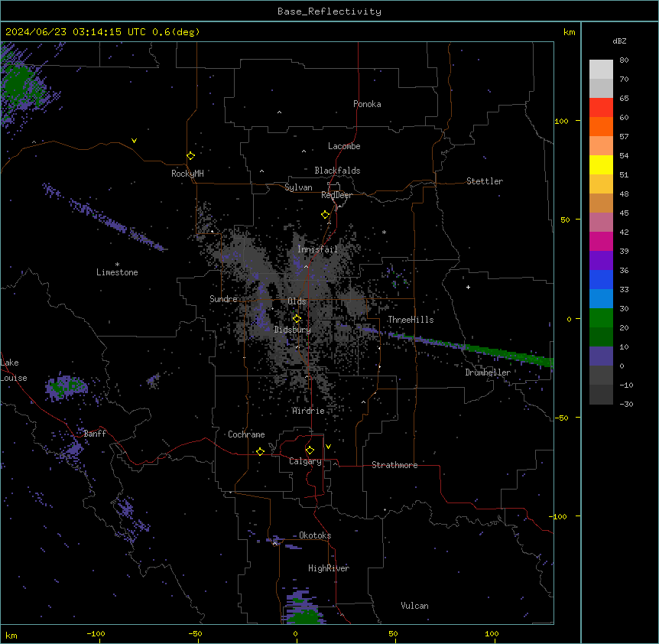Image resolution: width=659 pixels, height=644 pixels.
Task: Click the Airdrie label
Action: [308, 411]
